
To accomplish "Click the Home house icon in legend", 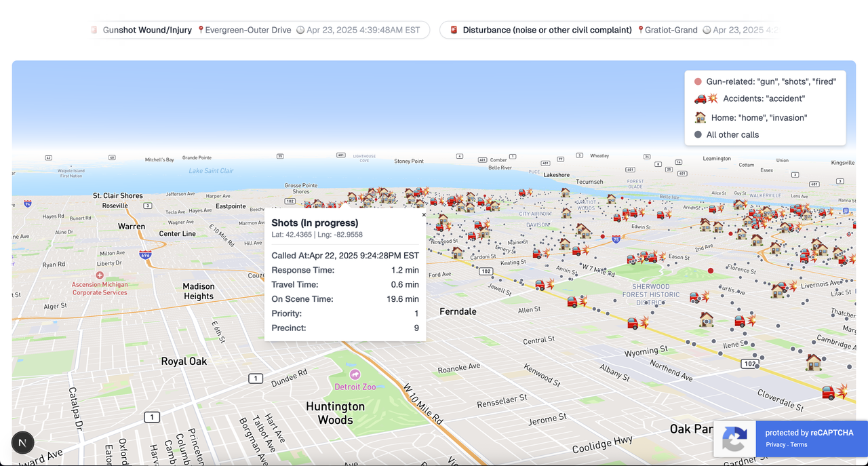I will 700,117.
